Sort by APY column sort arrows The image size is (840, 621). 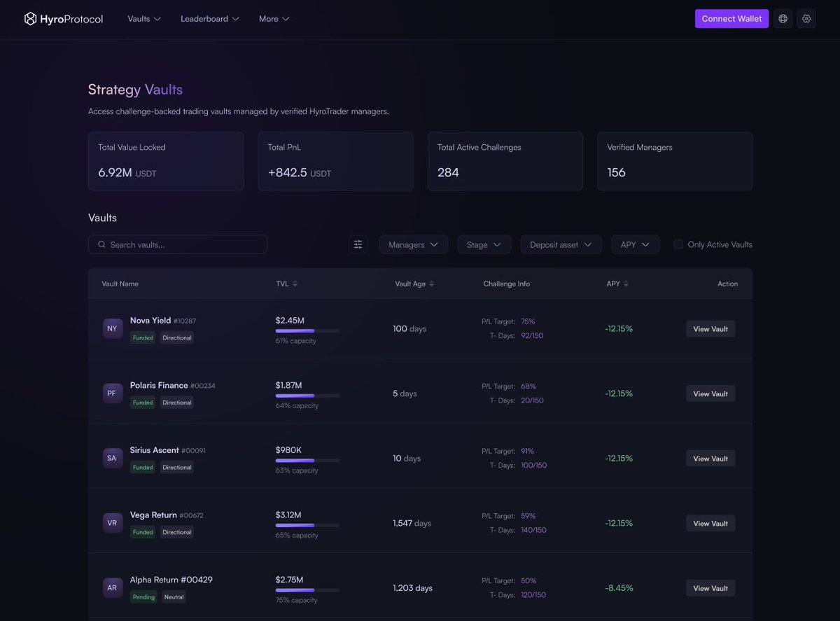(626, 284)
